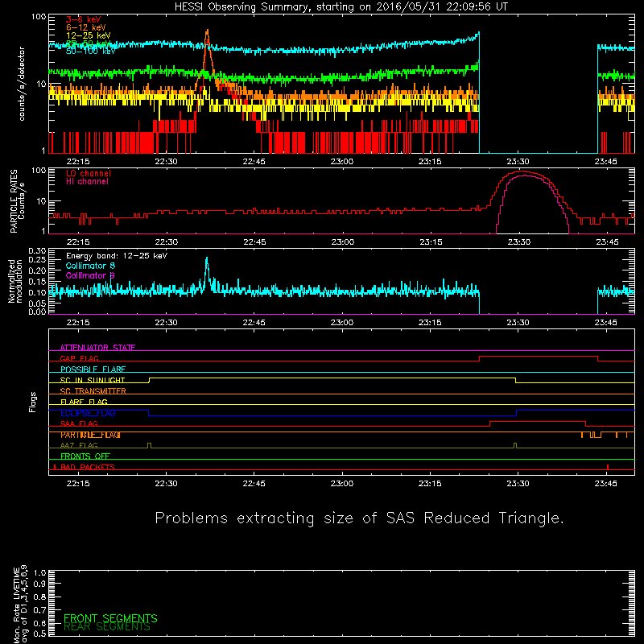The width and height of the screenshot is (644, 644).
Task: Select the 12-25 keV legend label
Action: 89,35
